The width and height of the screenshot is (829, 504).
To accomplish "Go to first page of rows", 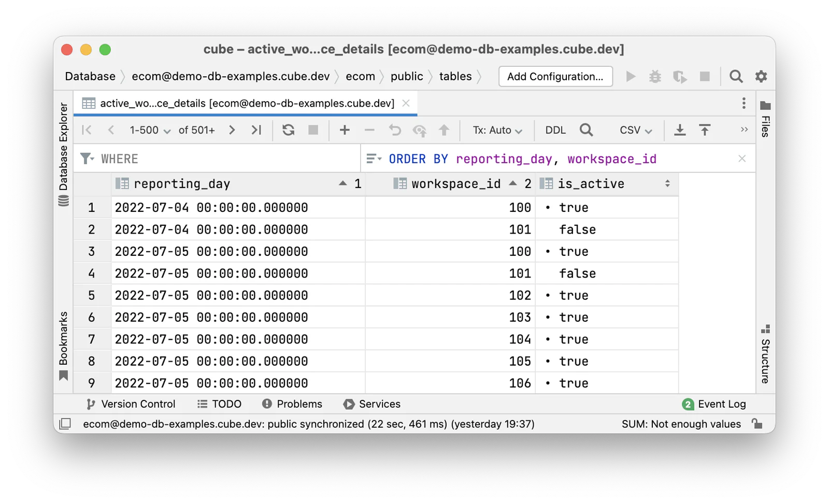I will click(x=87, y=130).
